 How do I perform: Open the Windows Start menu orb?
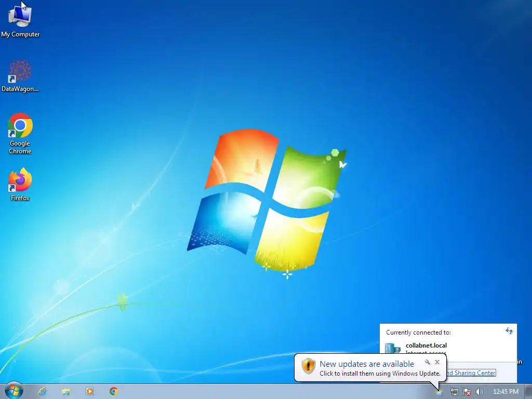[14, 391]
